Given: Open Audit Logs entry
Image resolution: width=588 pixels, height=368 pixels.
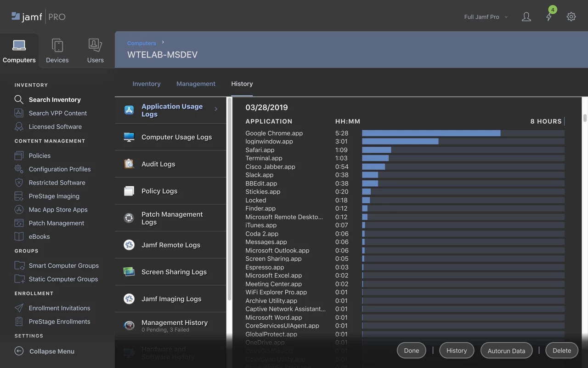Looking at the screenshot, I should [x=170, y=164].
